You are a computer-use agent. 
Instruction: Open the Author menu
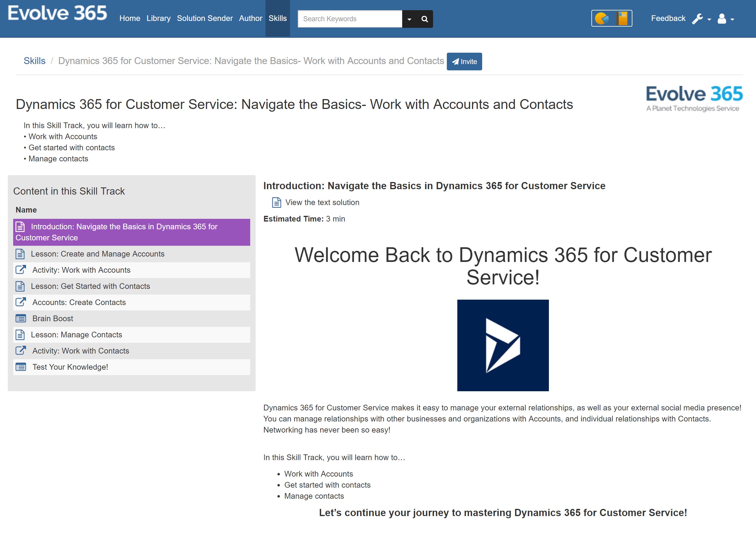(250, 18)
